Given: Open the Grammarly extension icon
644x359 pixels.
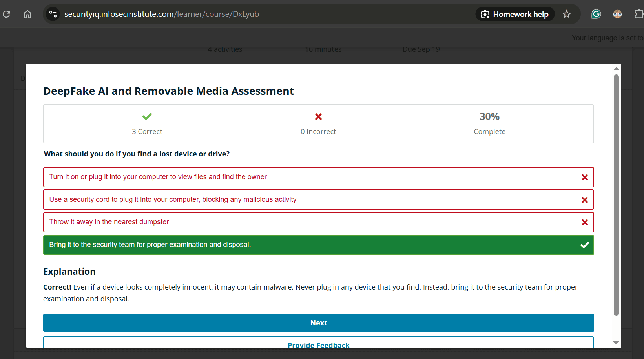Looking at the screenshot, I should pyautogui.click(x=596, y=14).
